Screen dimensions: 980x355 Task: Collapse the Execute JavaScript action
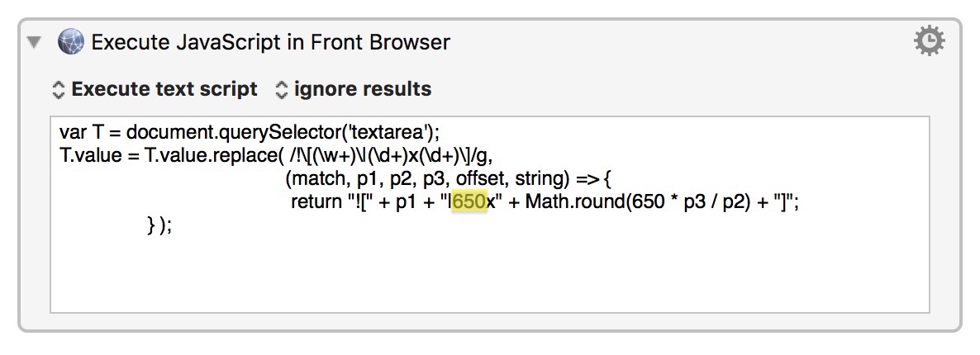(34, 41)
